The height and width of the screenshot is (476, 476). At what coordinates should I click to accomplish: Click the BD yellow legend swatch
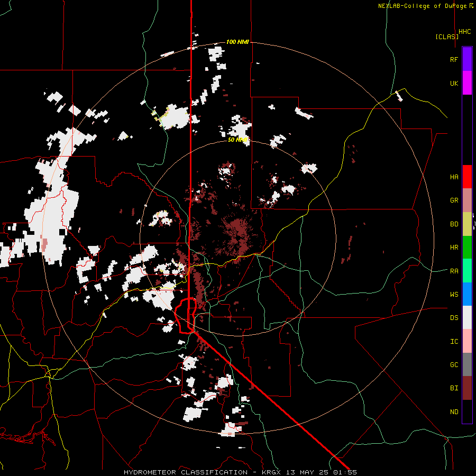(x=467, y=224)
